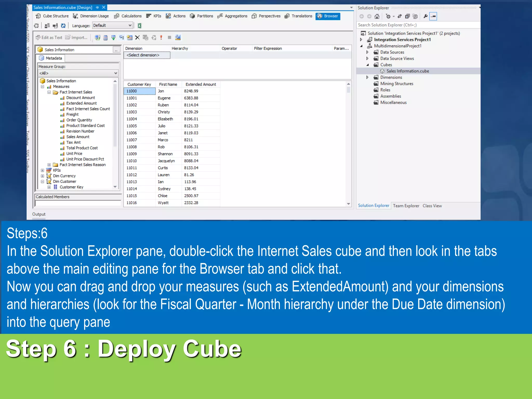
Task: Click the wrench Properties icon
Action: point(425,16)
